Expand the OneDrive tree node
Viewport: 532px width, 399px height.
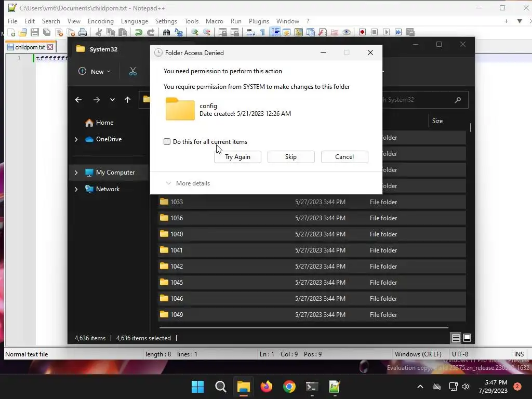[x=76, y=139]
